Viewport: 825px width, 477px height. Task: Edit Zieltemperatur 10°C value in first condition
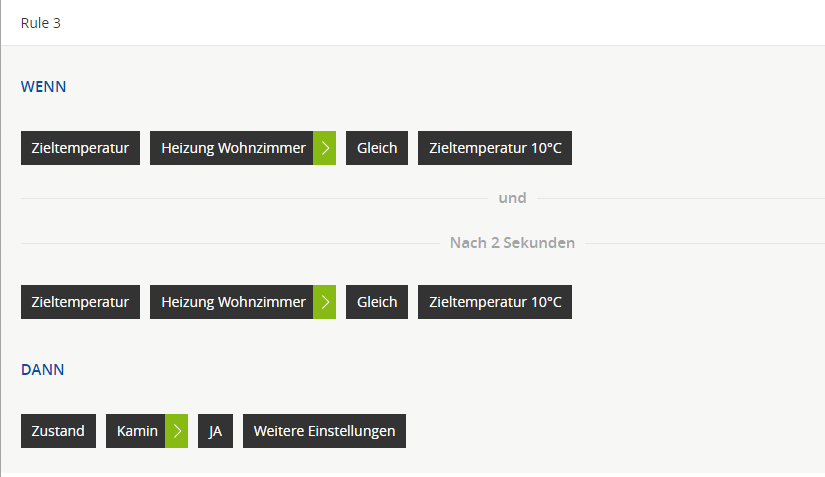pyautogui.click(x=495, y=148)
